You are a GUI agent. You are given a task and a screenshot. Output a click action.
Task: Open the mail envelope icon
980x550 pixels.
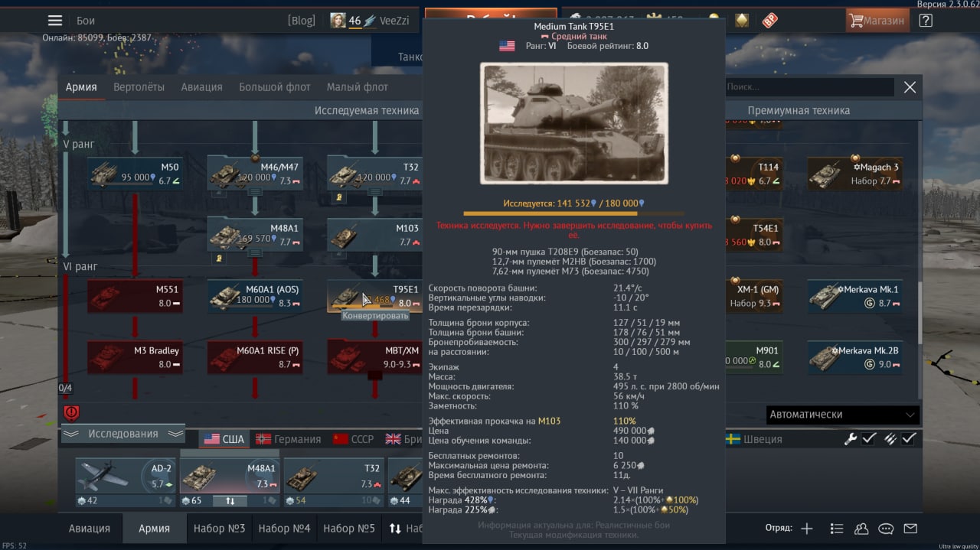pos(910,528)
